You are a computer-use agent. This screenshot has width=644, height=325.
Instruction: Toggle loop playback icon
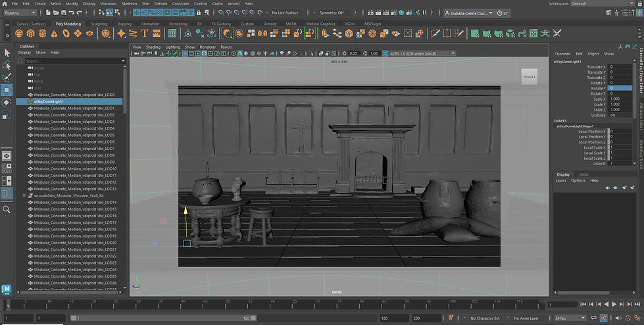[593, 318]
